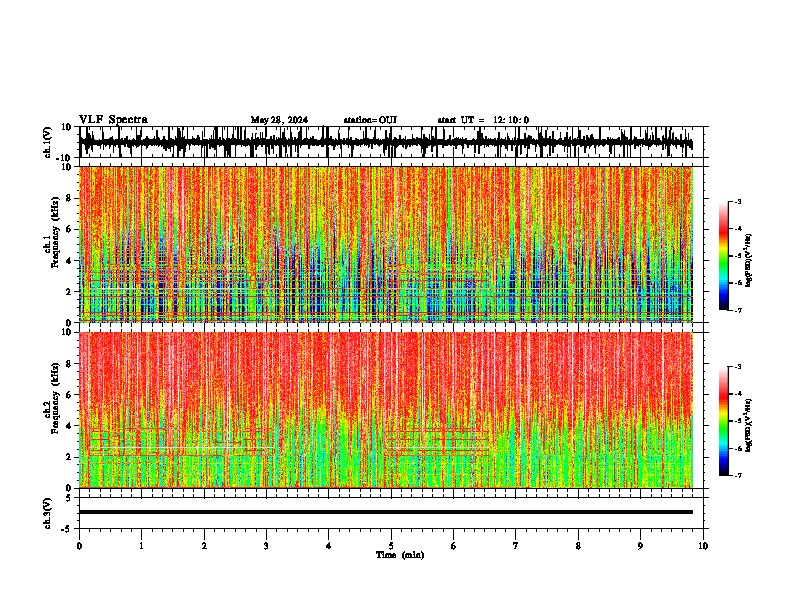Click the ch.2 spectrogram "8" kHz tick label
Viewport: 792px width, 612px height.
coord(69,364)
